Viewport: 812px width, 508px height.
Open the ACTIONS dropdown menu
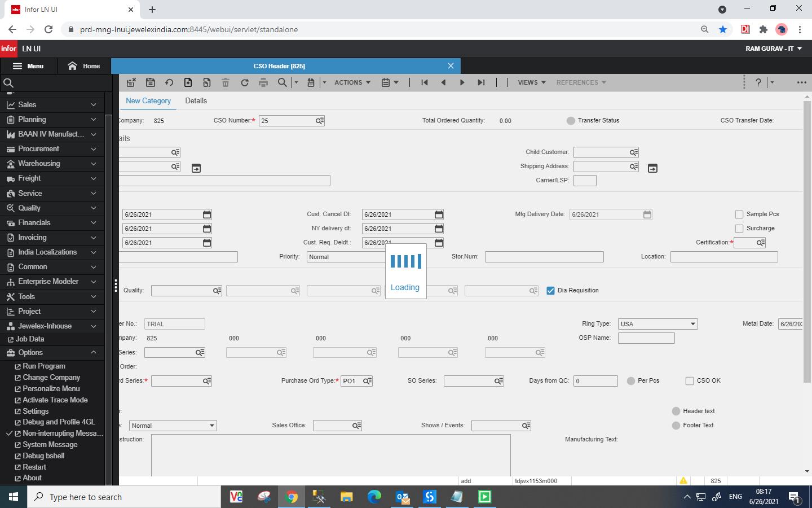352,82
